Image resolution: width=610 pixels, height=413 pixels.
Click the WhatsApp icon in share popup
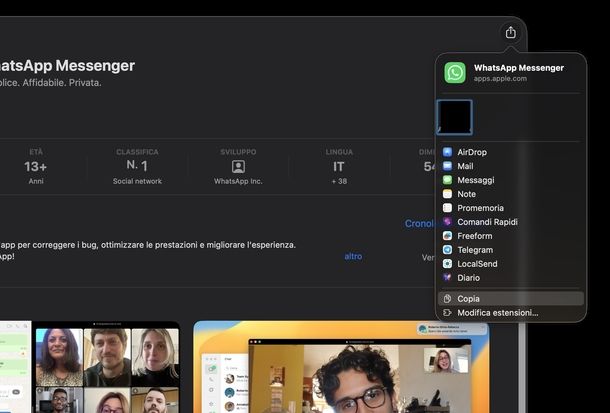pos(455,73)
